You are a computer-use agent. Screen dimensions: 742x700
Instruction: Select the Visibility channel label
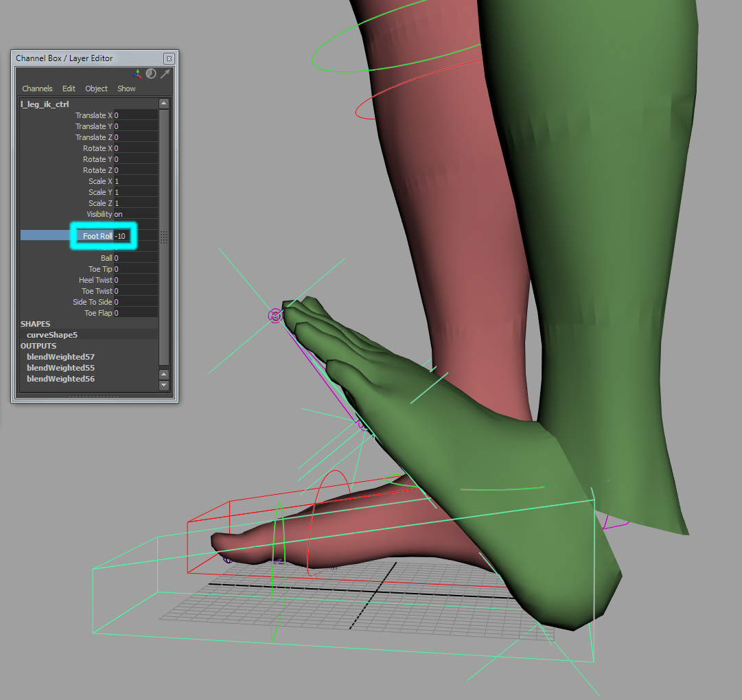point(100,214)
